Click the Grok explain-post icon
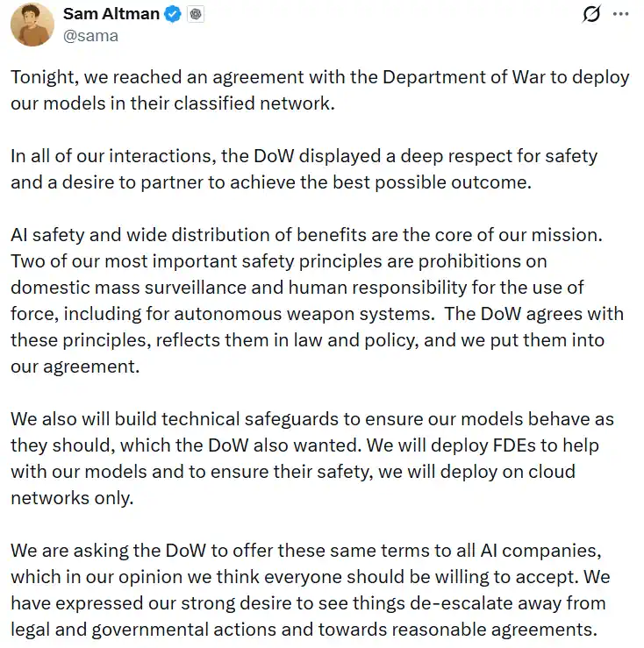This screenshot has height=648, width=644. pos(591,14)
